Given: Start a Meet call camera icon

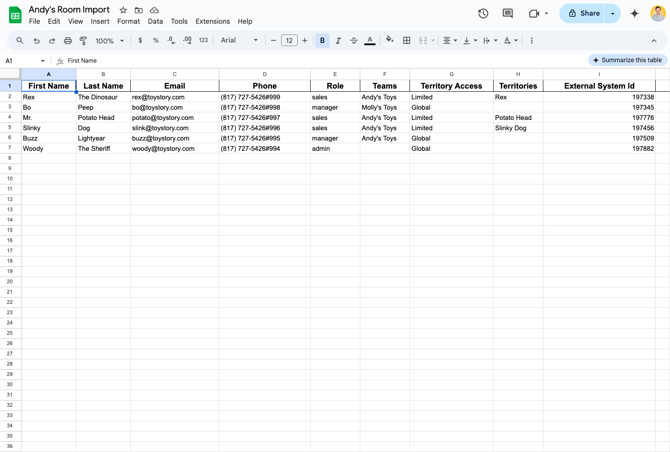Looking at the screenshot, I should [533, 14].
